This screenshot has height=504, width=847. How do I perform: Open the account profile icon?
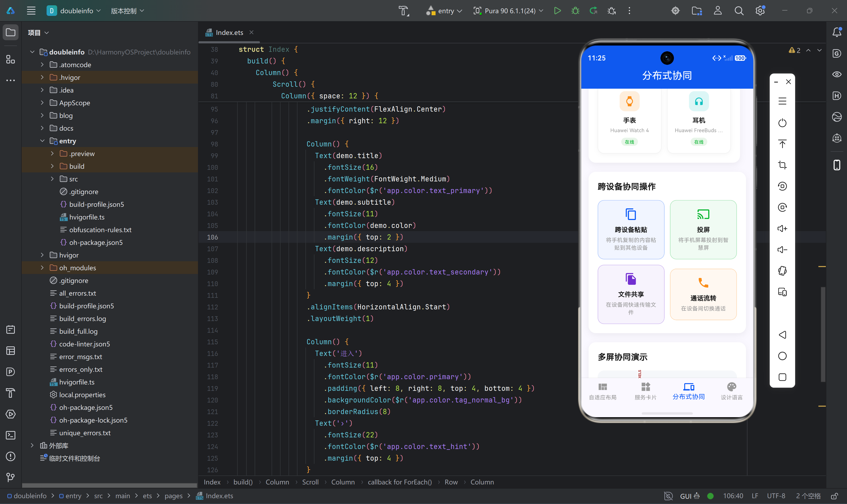(718, 11)
